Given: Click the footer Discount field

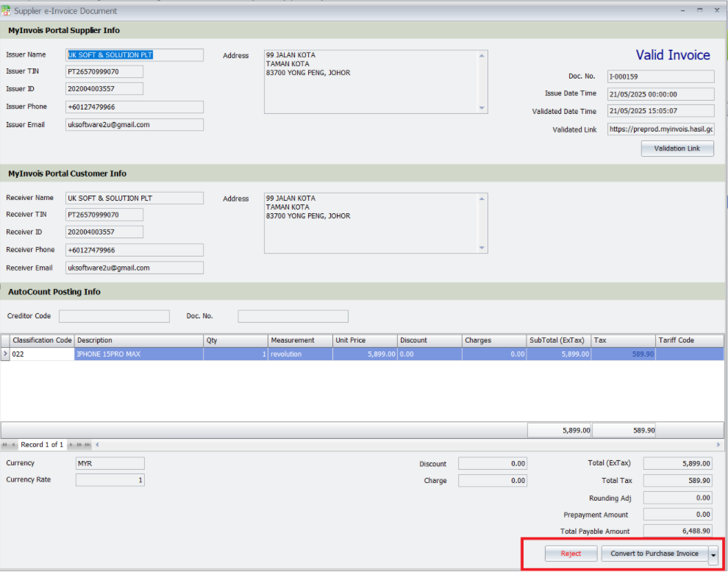Looking at the screenshot, I should [493, 463].
